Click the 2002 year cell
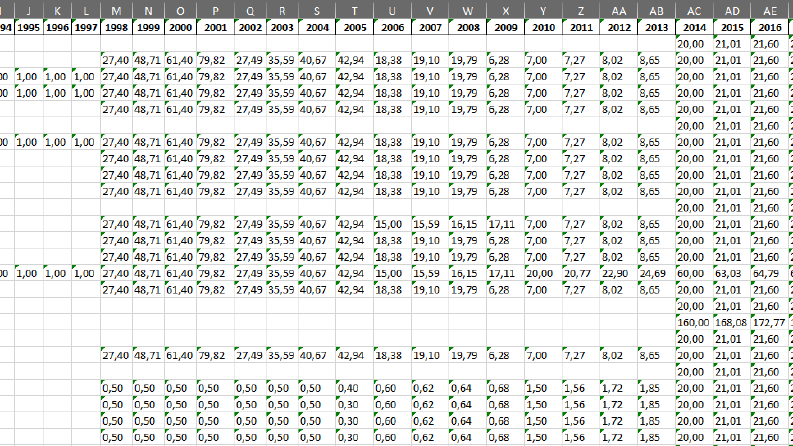793x446 pixels. (x=250, y=27)
